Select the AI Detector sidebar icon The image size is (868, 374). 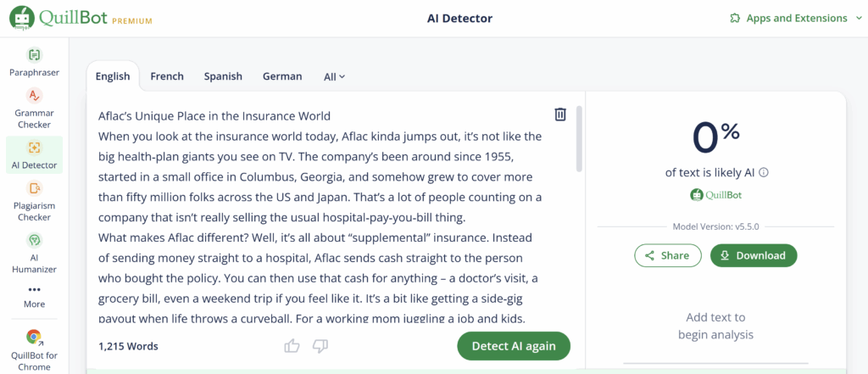[x=34, y=148]
